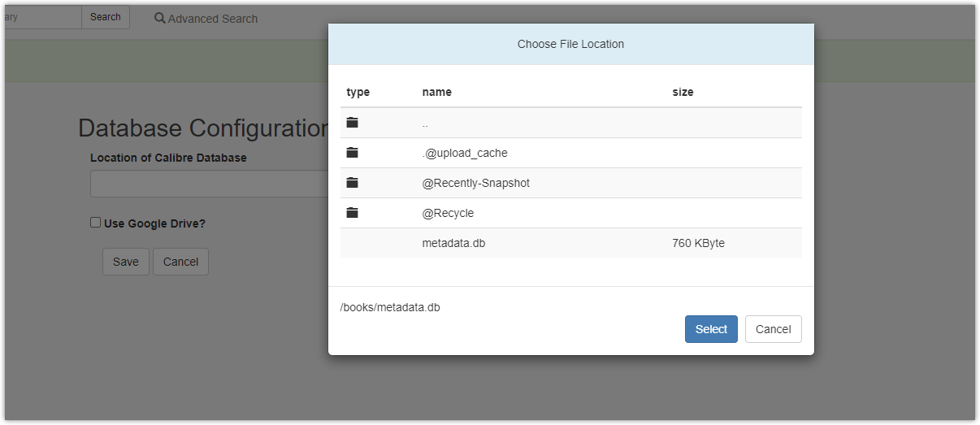Go up via the '..' entry name
The width and height of the screenshot is (980, 425).
click(425, 123)
